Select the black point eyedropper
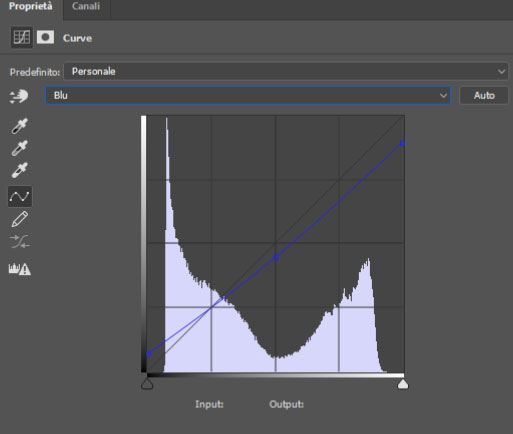Viewport: 513px width, 434px height. (x=20, y=126)
